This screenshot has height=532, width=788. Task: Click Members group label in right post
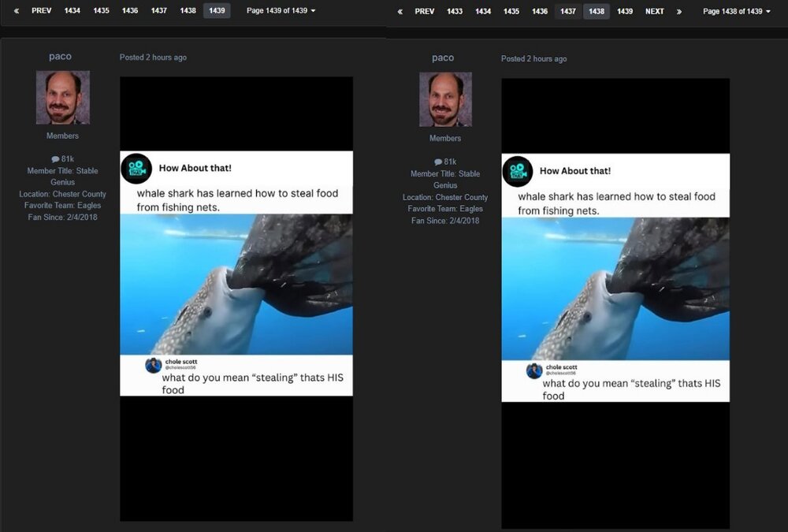coord(445,138)
